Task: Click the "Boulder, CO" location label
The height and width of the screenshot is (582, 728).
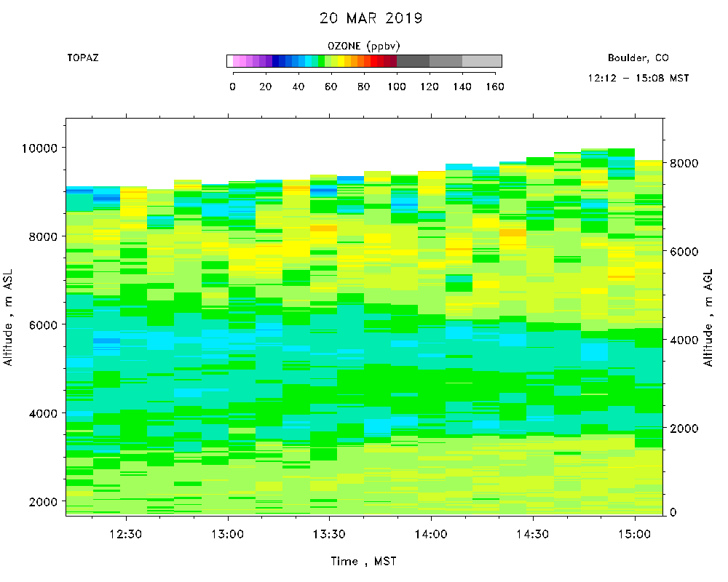Action: 638,58
